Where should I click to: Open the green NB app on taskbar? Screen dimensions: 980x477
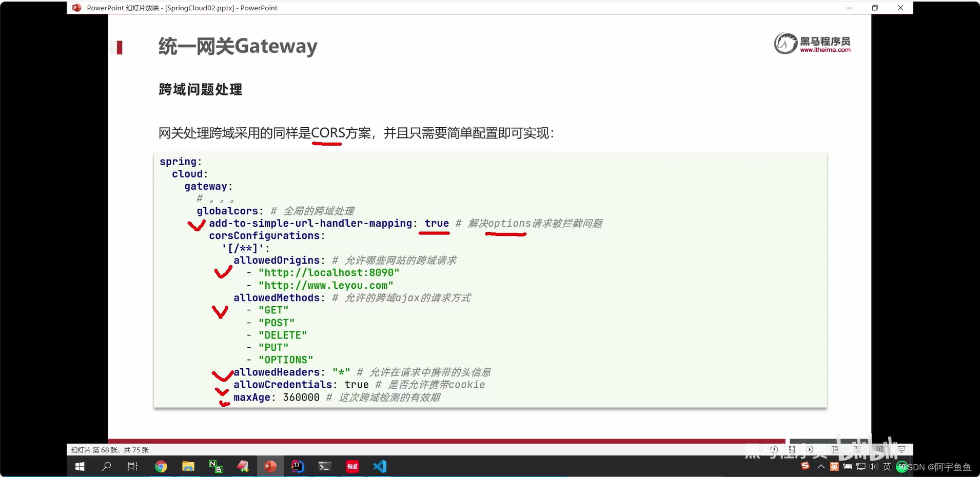point(215,466)
